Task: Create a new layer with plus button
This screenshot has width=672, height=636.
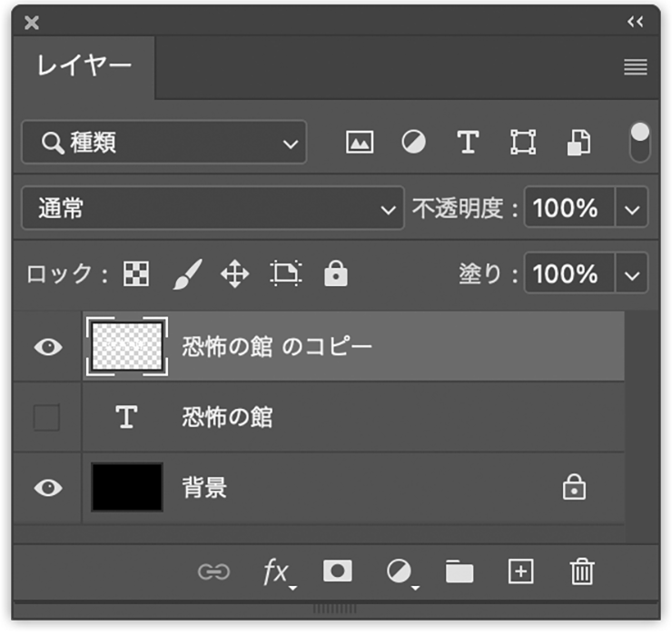Action: click(520, 571)
